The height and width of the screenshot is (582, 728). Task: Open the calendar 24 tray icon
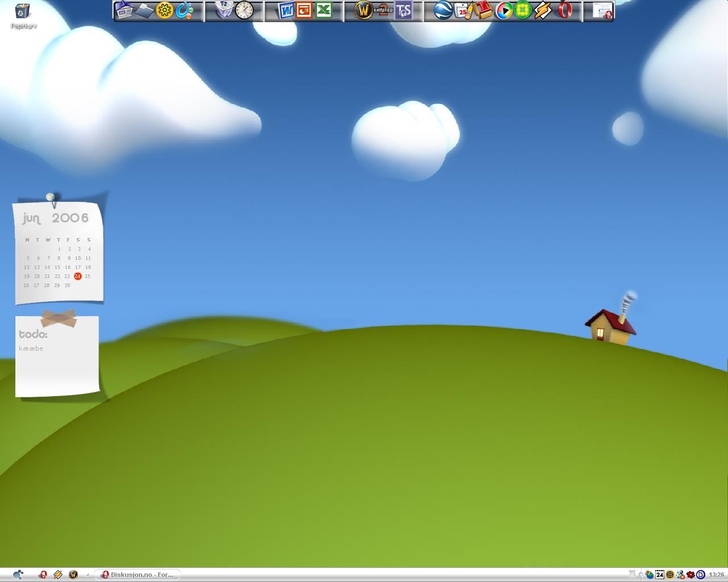(660, 575)
